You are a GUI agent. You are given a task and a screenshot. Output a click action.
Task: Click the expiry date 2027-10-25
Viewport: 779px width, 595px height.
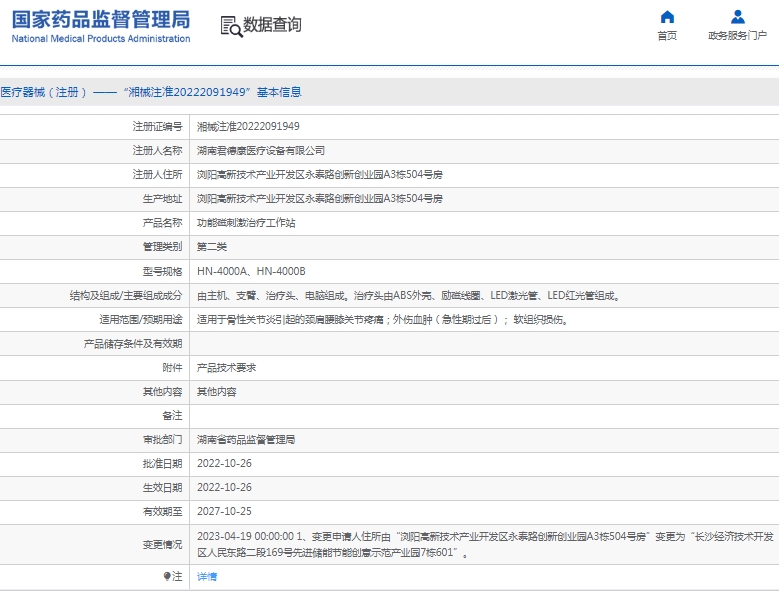click(x=225, y=512)
